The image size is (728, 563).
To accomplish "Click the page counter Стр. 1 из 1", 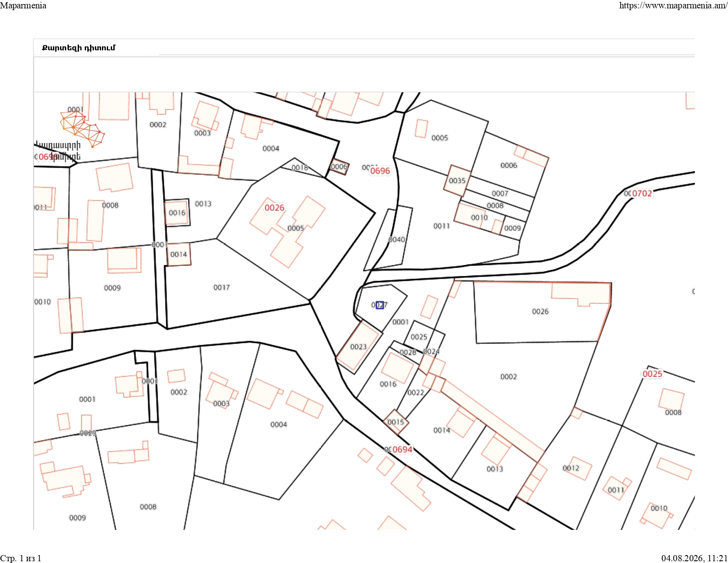I will click(21, 558).
